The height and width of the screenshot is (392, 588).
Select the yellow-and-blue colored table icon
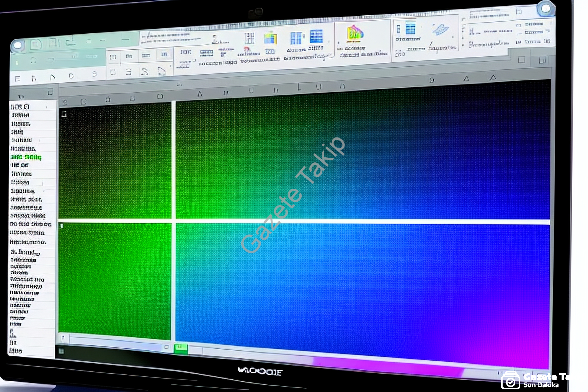[270, 39]
